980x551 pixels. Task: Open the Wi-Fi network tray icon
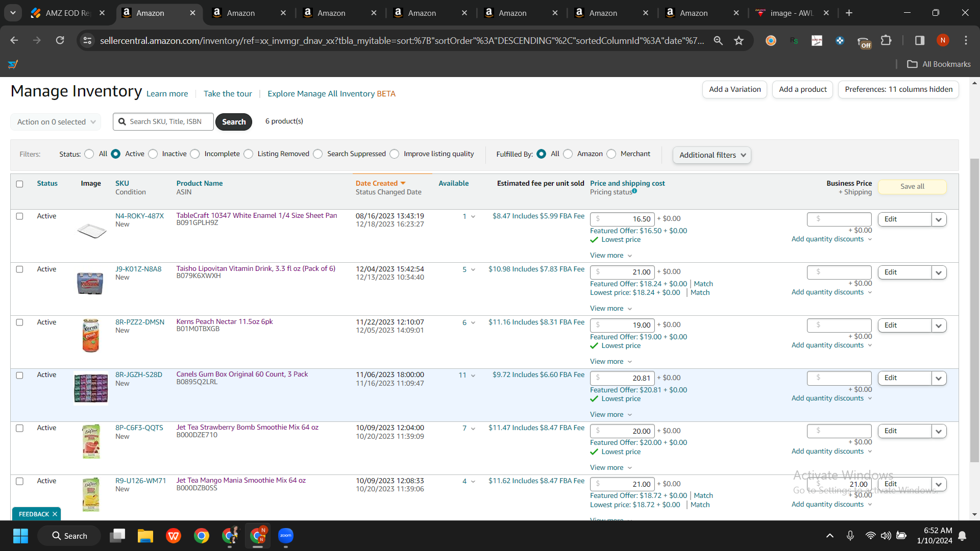coord(870,536)
